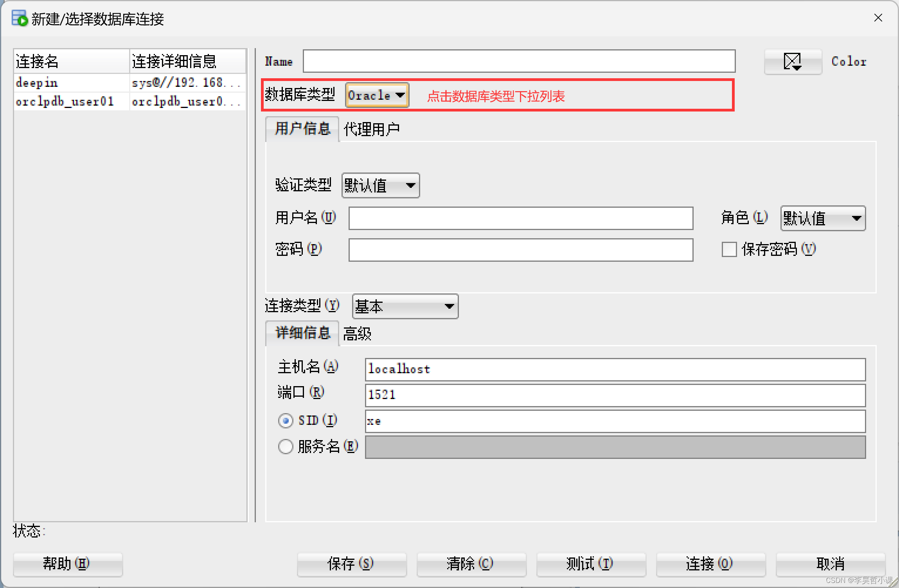Click the 用户名 input field

[520, 218]
